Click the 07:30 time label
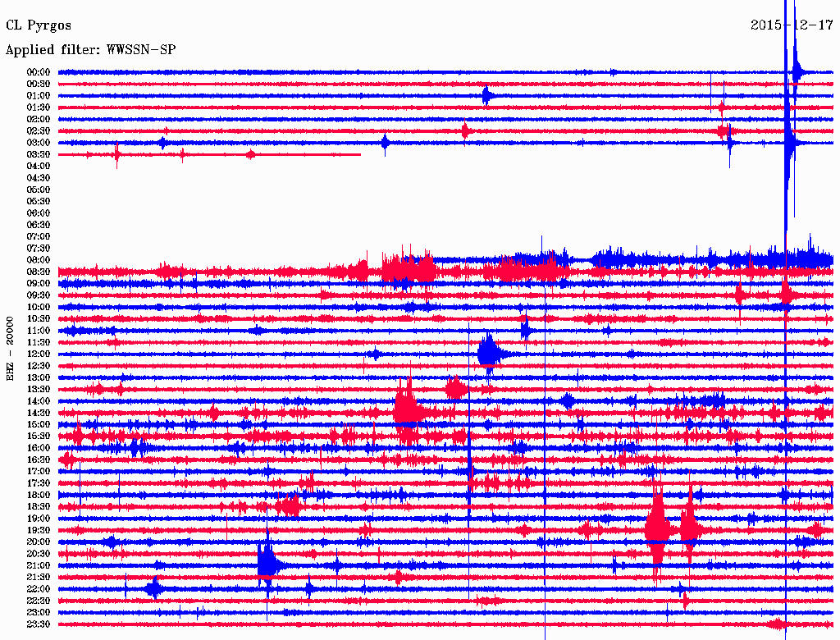This screenshot has height=640, width=840. [39, 248]
